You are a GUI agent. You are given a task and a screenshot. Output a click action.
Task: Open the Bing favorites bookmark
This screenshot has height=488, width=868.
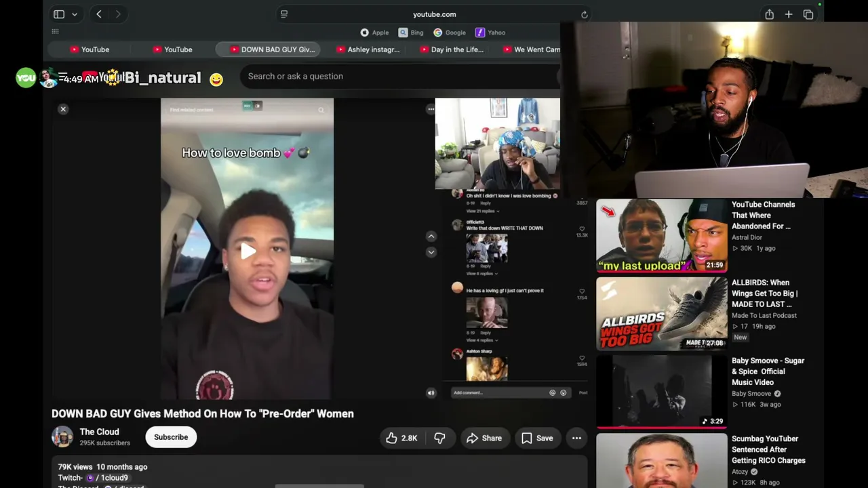(x=411, y=33)
